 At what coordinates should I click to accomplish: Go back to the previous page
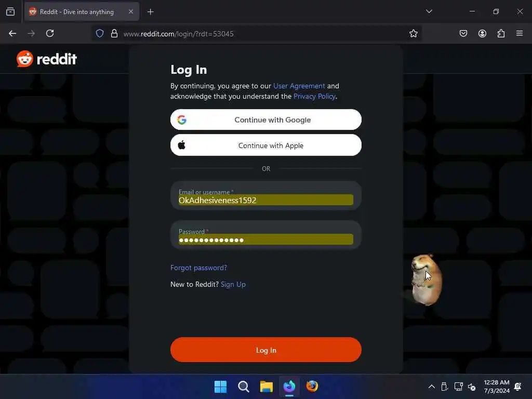12,33
